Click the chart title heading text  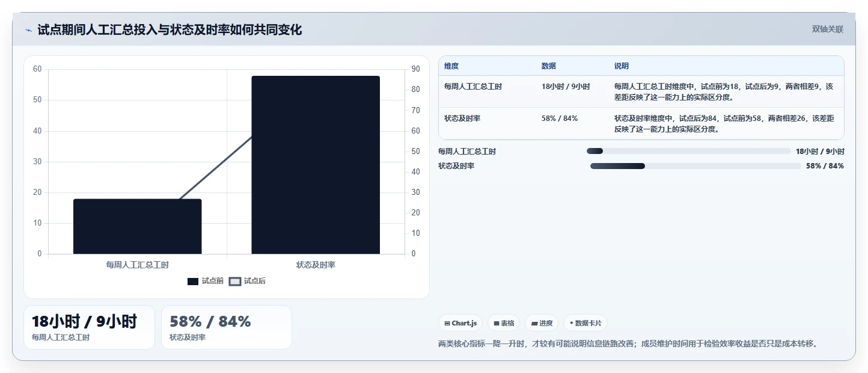pos(170,30)
